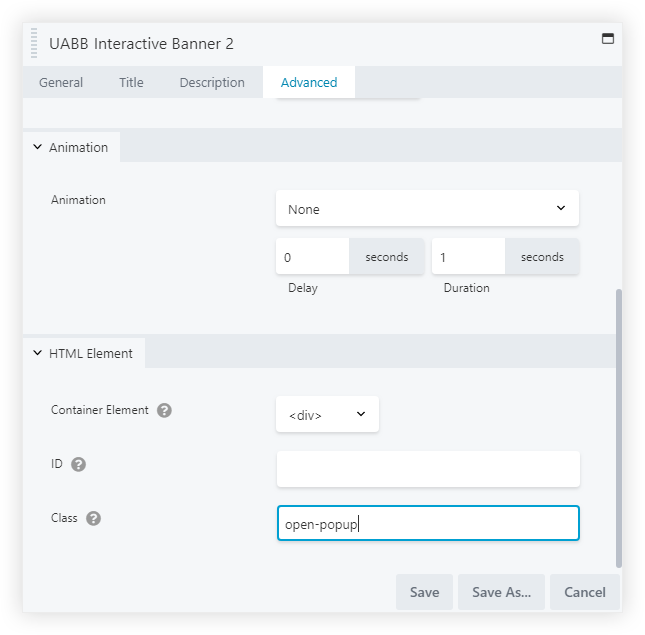Open the Animation dropdown set to None
This screenshot has width=645, height=635.
[x=427, y=209]
